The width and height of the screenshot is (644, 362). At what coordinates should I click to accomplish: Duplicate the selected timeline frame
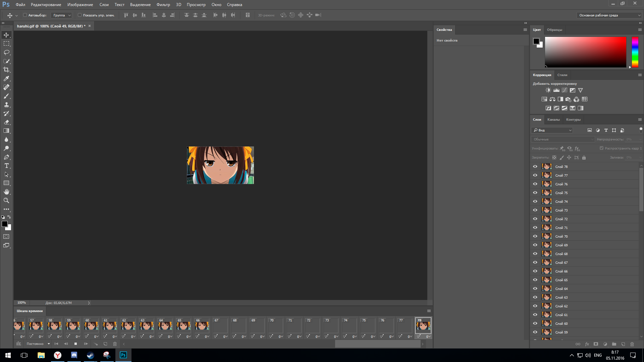pos(105,344)
